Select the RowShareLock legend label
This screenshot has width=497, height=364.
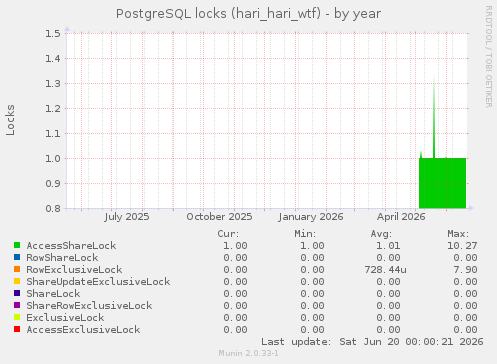(x=62, y=258)
